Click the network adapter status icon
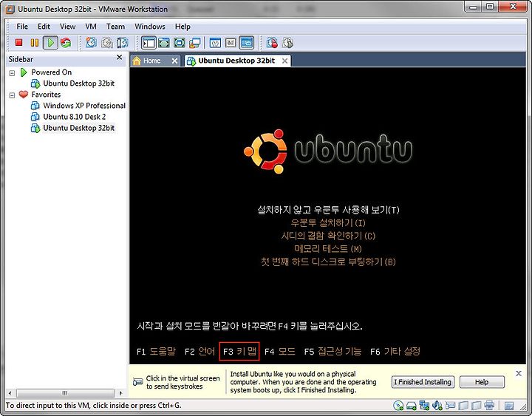 424,405
